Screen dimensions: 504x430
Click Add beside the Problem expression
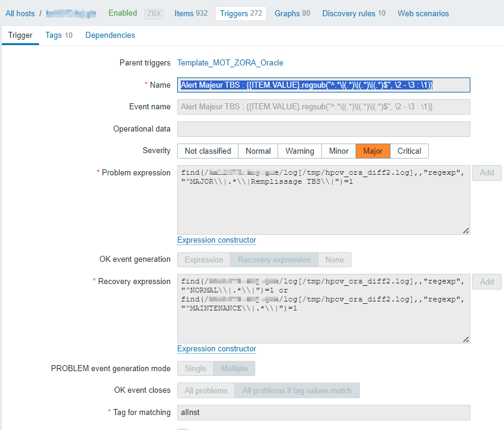click(x=487, y=173)
